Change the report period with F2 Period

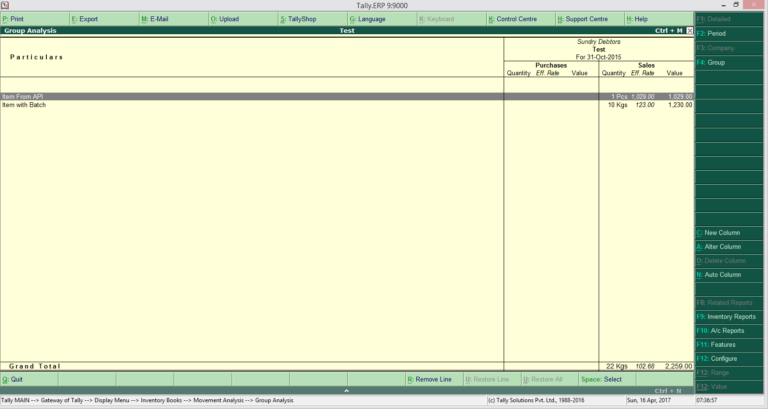[x=730, y=33]
